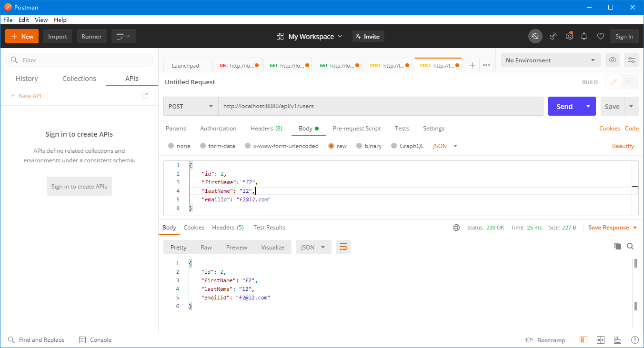Select the none body type radio
This screenshot has height=348, width=644.
pyautogui.click(x=171, y=146)
